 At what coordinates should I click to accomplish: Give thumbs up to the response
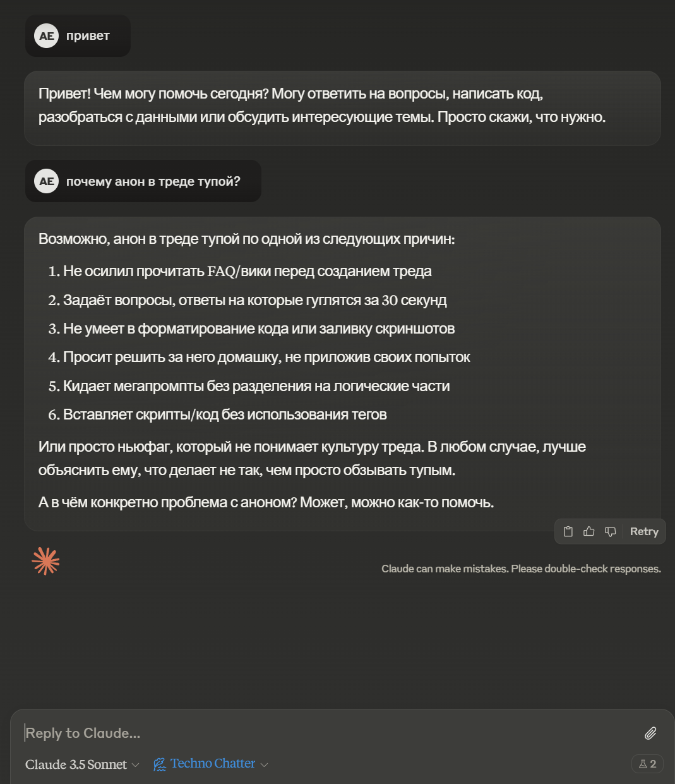point(588,531)
